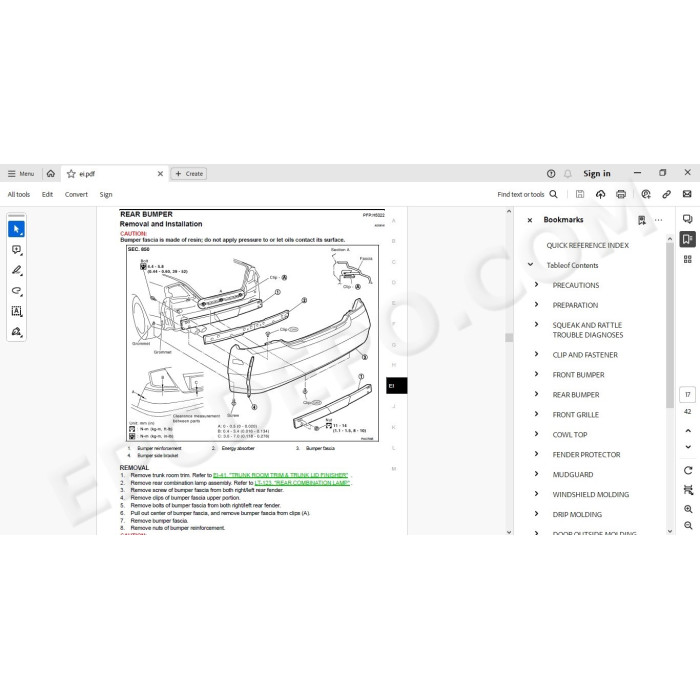This screenshot has width=700, height=700.
Task: Expand the COWL TOP bookmark
Action: (537, 434)
